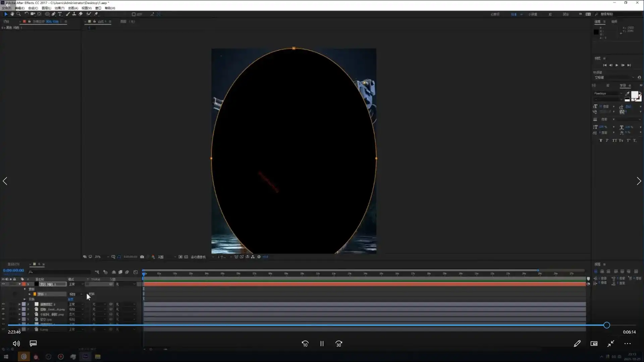Image resolution: width=644 pixels, height=362 pixels.
Task: Open the Layer menu in menu bar
Action: [x=46, y=8]
